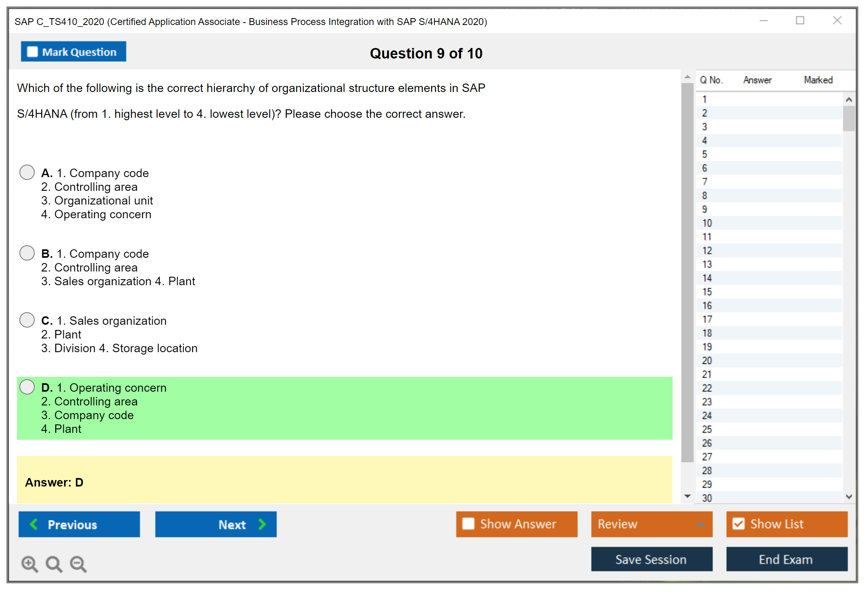Click the green left arrow on Previous

coord(34,524)
